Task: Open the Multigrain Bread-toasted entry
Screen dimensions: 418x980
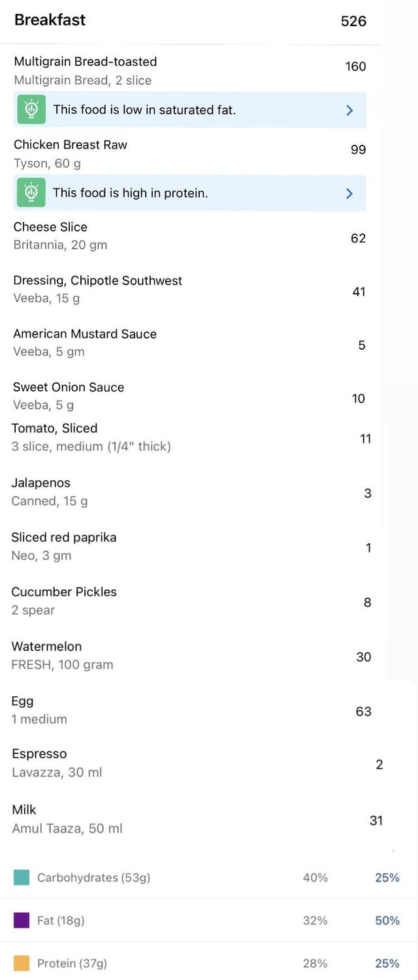Action: 190,70
